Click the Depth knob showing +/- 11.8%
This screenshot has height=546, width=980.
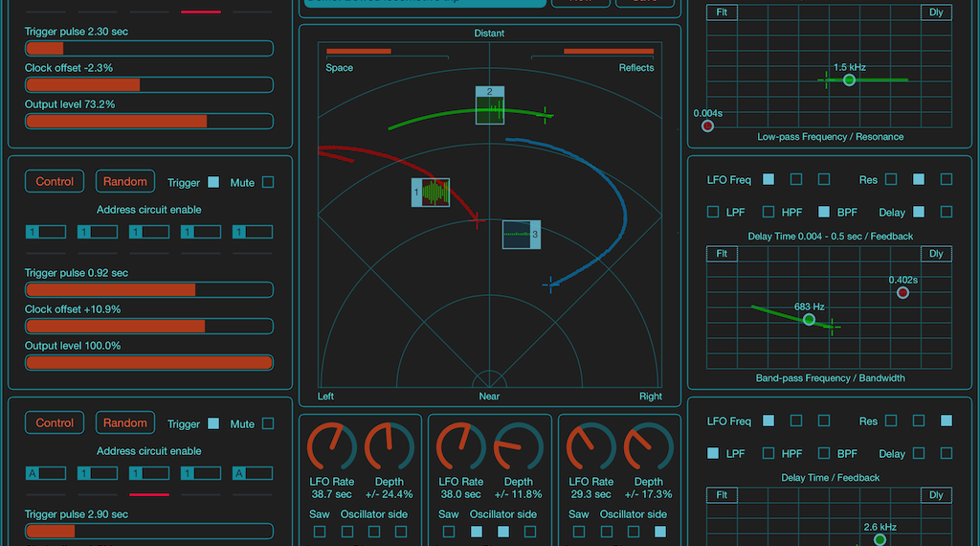(518, 446)
